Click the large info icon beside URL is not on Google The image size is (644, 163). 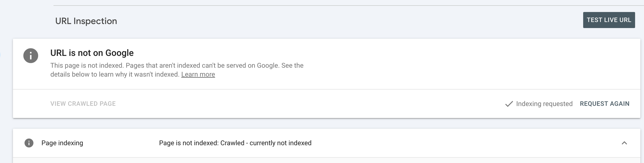pos(31,56)
